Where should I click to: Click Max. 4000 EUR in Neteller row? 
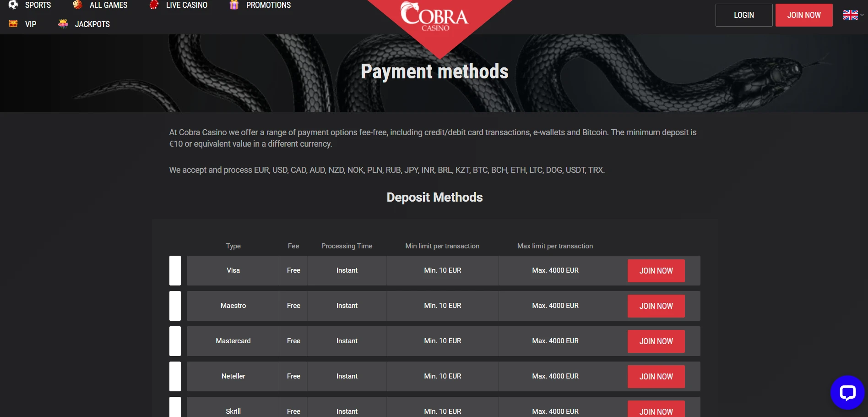pos(555,376)
